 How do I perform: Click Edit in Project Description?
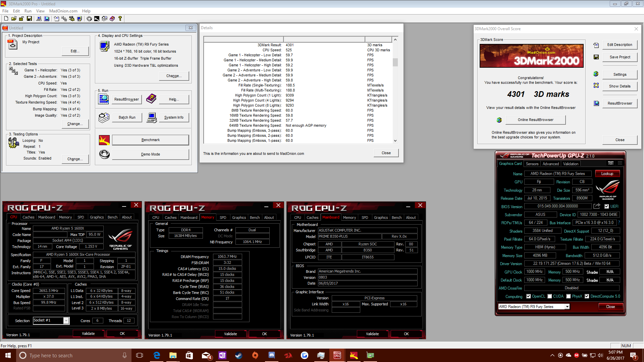coord(75,51)
